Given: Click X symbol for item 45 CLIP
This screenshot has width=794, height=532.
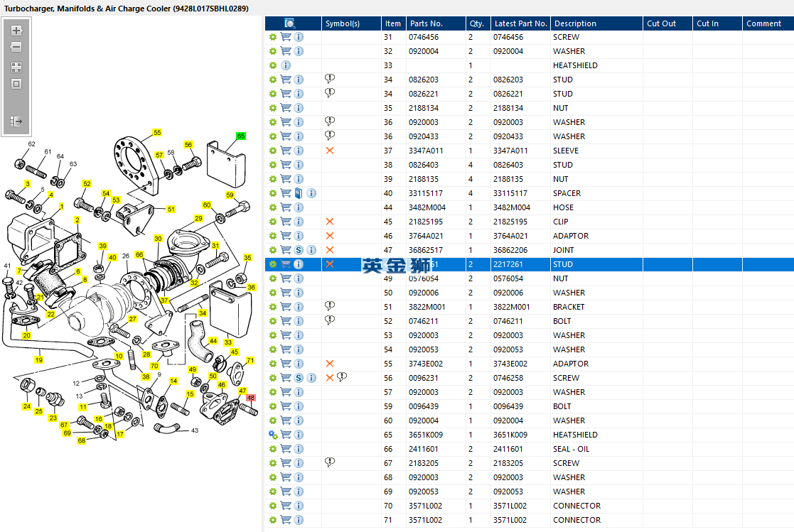Looking at the screenshot, I should pos(330,222).
